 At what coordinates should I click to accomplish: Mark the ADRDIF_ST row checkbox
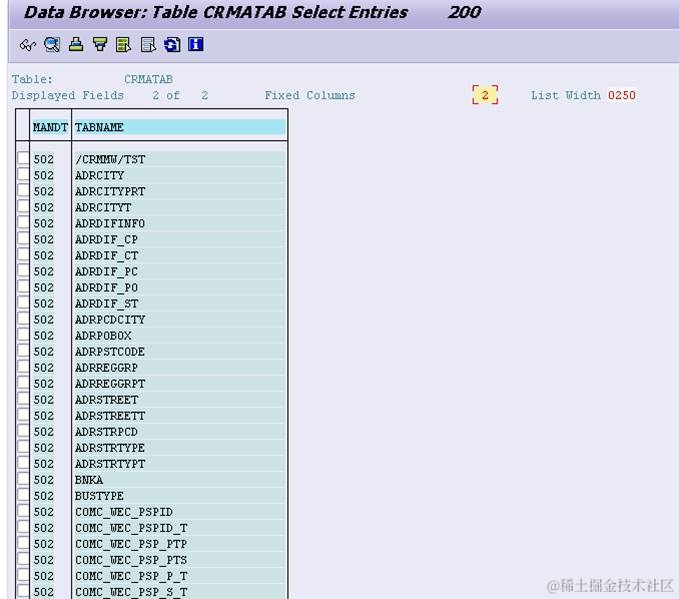pyautogui.click(x=23, y=302)
